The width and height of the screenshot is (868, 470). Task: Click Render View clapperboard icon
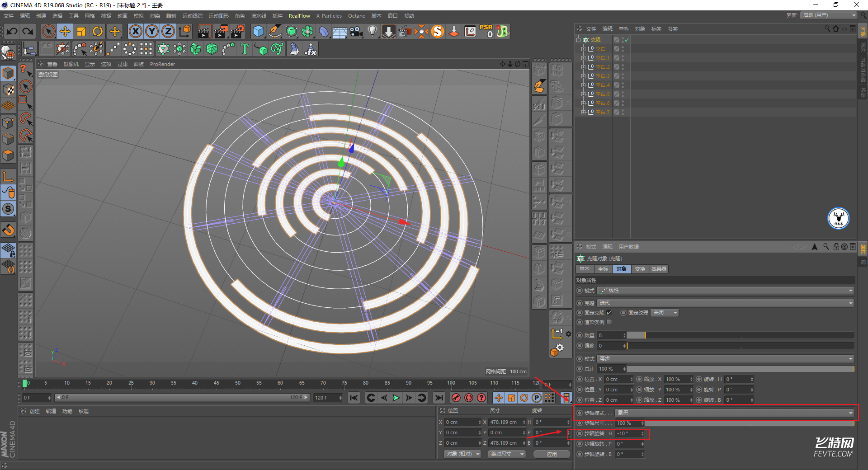204,31
